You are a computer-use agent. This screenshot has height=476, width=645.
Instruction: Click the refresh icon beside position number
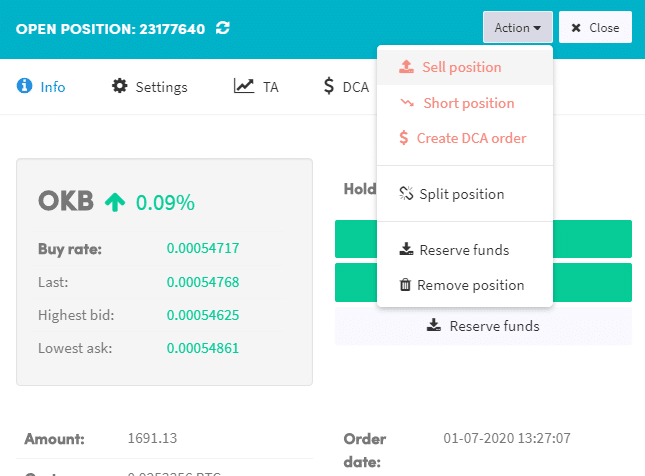point(223,28)
